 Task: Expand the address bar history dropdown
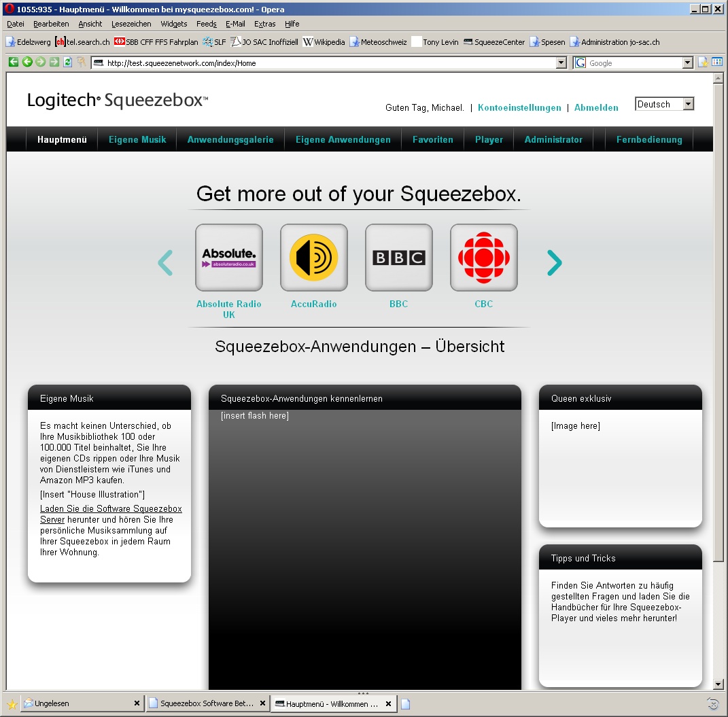coord(561,63)
